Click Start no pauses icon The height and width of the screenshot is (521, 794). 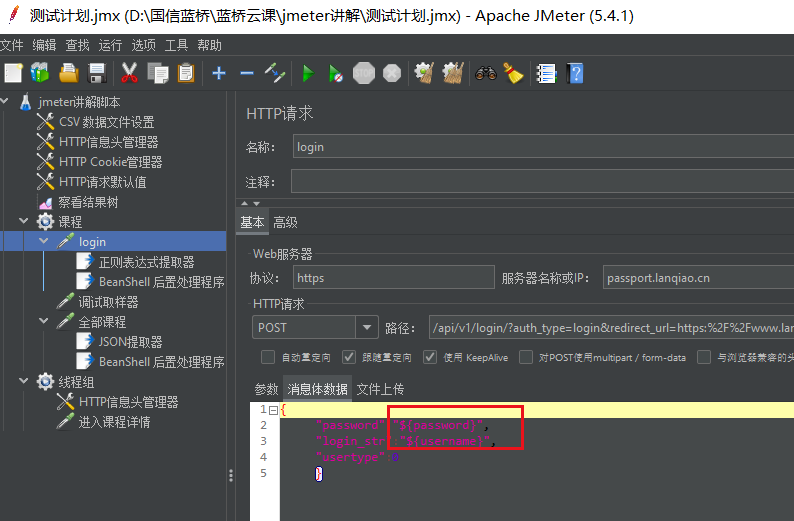[335, 73]
